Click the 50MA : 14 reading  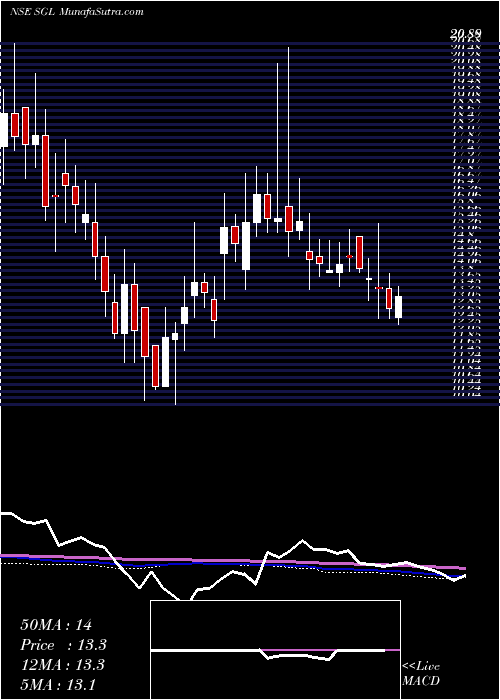(56, 625)
